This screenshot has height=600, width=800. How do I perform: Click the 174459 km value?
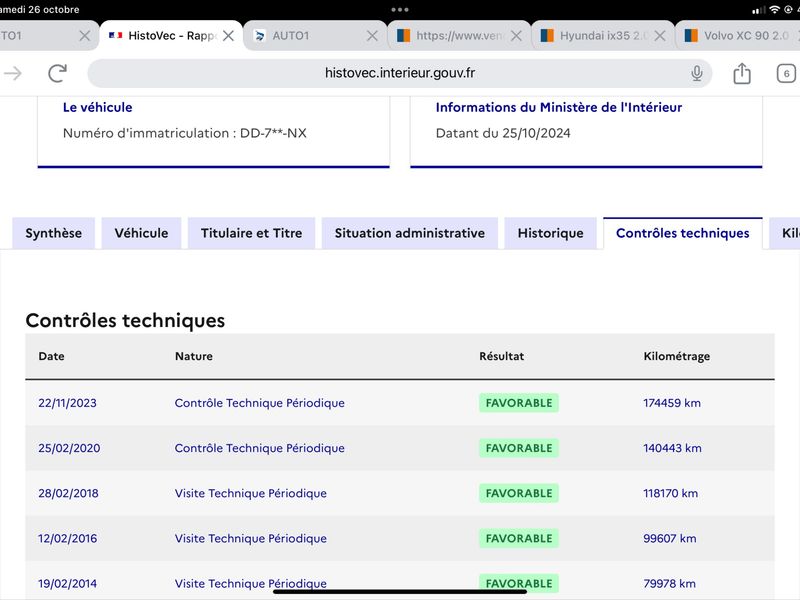(x=672, y=403)
